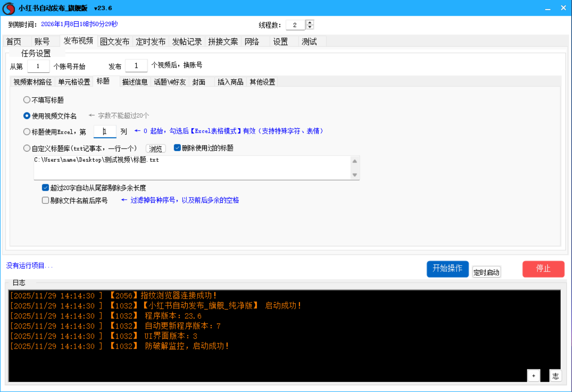Open the 描述信息 sub-tab

134,82
